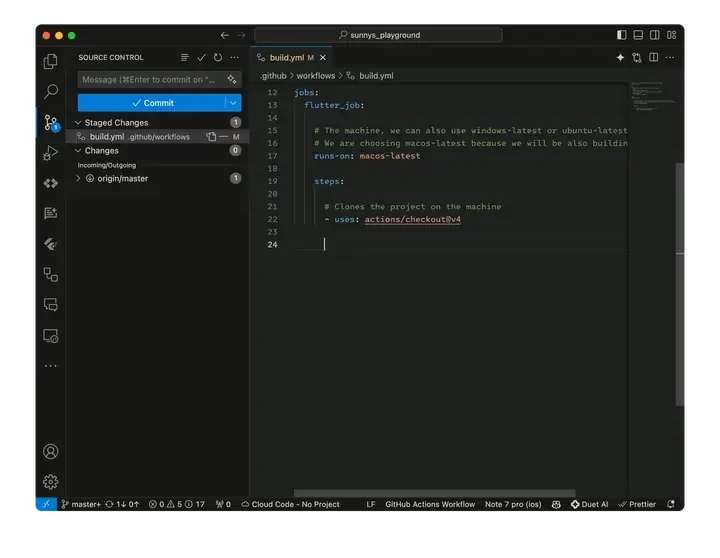Open changes icon in editor toolbar
Viewport: 720px width, 558px height.
(637, 57)
